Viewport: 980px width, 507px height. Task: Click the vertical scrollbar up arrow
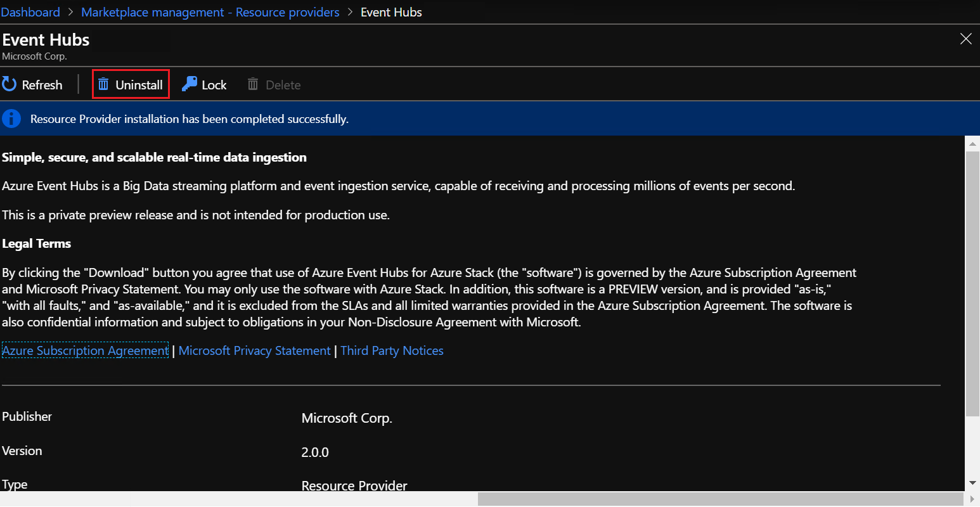tap(972, 144)
